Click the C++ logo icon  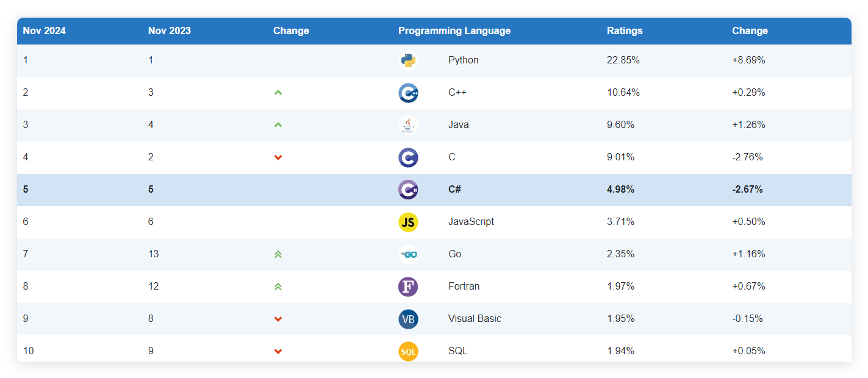coord(408,93)
